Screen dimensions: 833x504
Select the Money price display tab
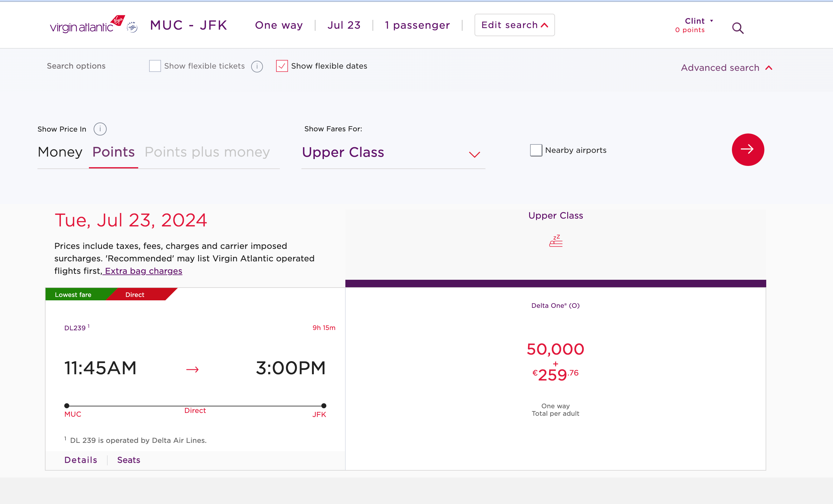click(x=60, y=152)
